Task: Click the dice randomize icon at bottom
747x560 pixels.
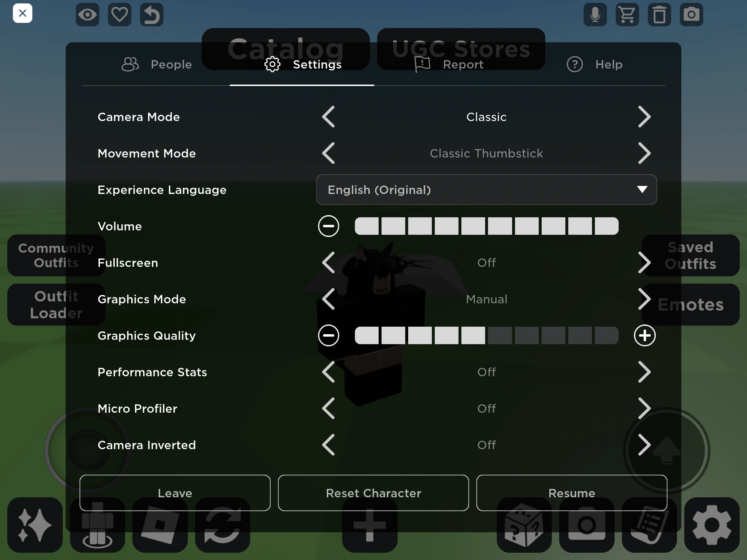Action: point(524,525)
